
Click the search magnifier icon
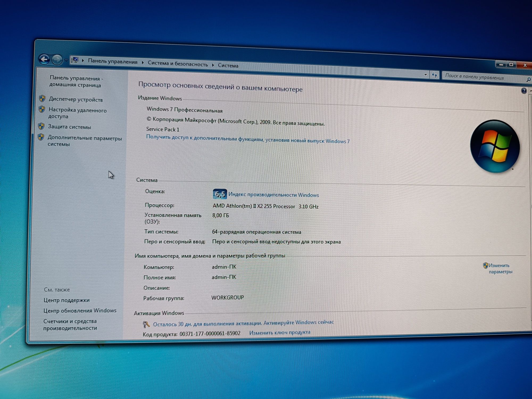click(x=528, y=79)
